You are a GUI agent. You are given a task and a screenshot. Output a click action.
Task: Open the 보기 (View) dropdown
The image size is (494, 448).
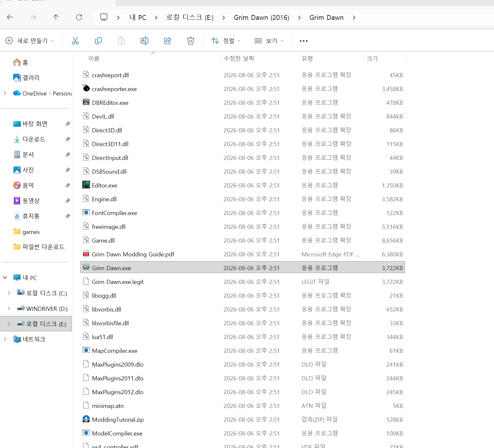tap(269, 41)
